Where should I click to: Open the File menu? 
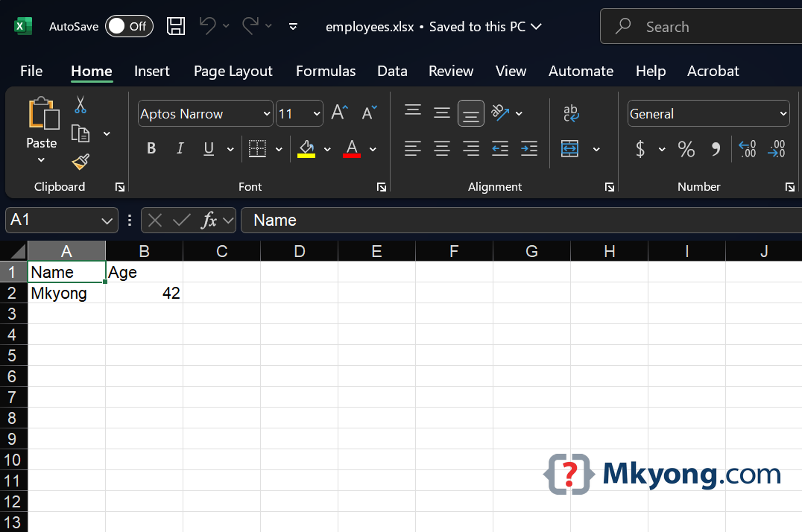(31, 72)
